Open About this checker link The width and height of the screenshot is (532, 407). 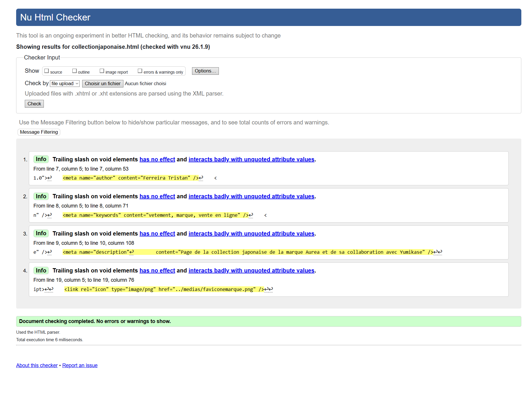coord(37,365)
